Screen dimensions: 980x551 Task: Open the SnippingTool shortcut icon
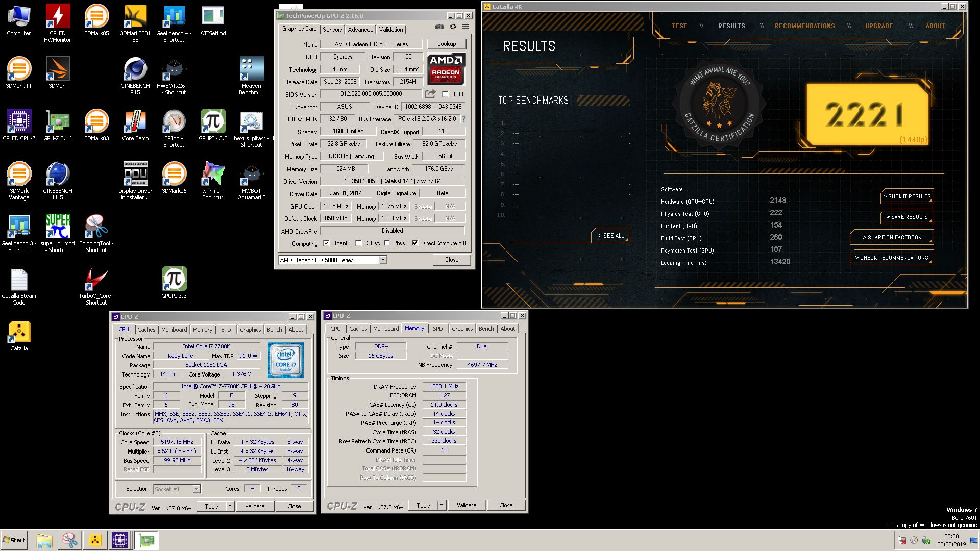96,233
